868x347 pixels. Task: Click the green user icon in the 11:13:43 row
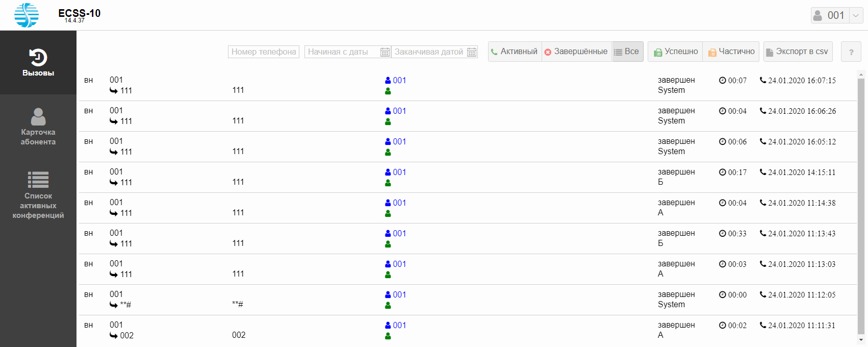[x=388, y=244]
